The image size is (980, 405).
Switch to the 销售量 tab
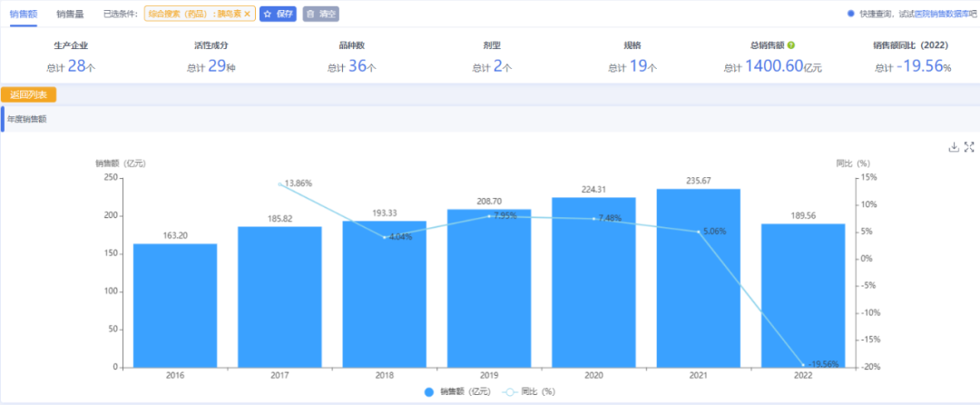coord(70,14)
